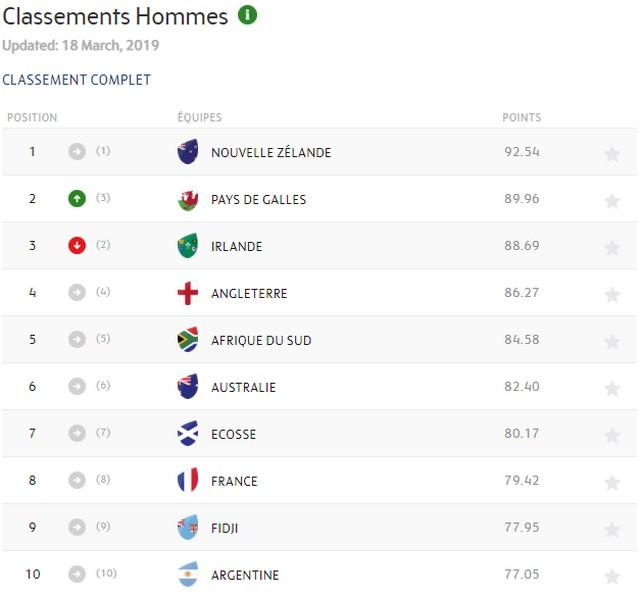Click the green info icon beside Classements Hommes
Viewport: 640px width, 596px height.
click(247, 15)
